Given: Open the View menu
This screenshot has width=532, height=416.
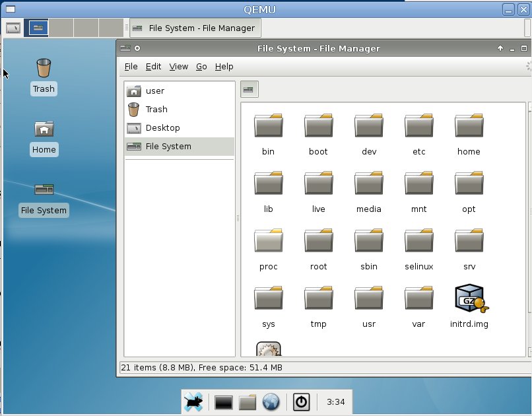Looking at the screenshot, I should click(x=178, y=67).
